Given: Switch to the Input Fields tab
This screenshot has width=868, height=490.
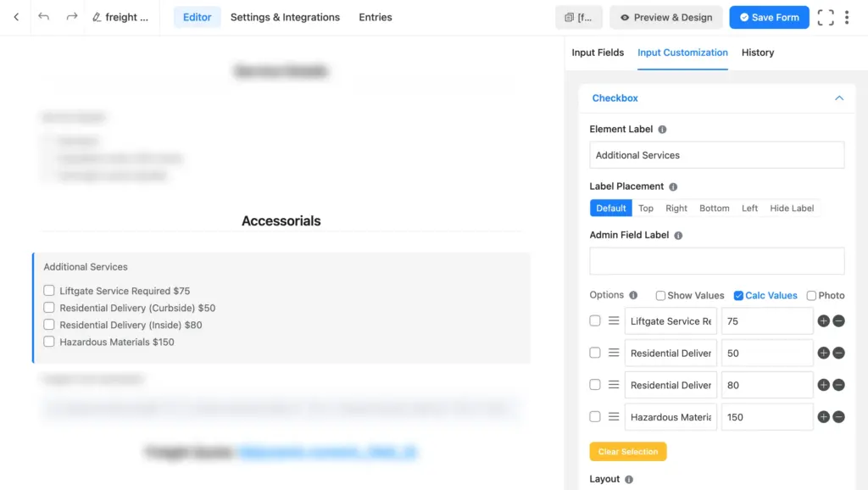Looking at the screenshot, I should 598,53.
